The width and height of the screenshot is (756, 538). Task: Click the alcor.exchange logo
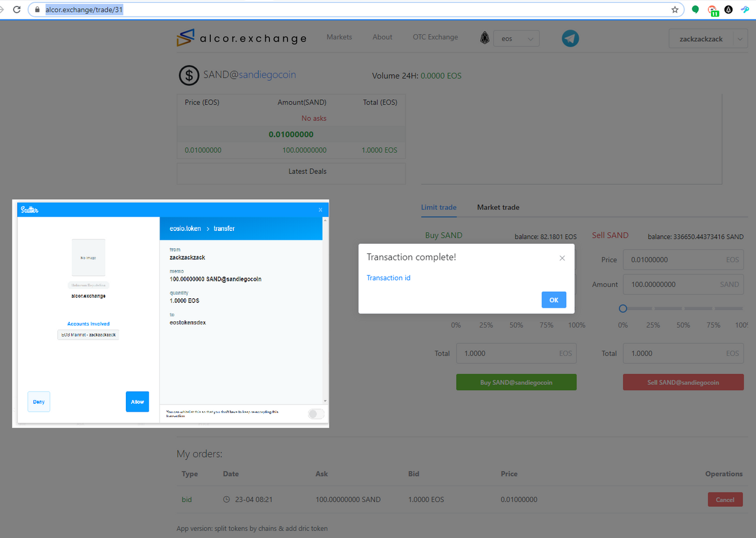[x=242, y=38]
